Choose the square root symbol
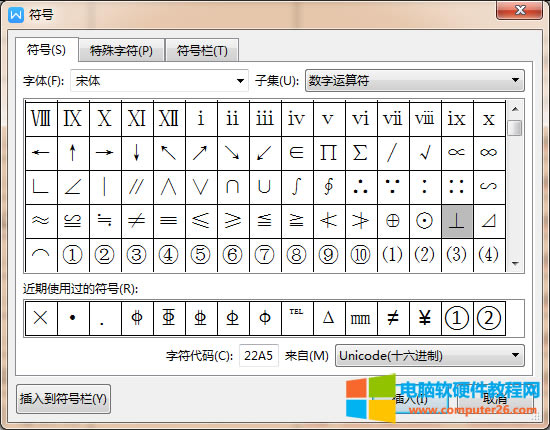Viewport: 550px width, 430px height. [425, 153]
